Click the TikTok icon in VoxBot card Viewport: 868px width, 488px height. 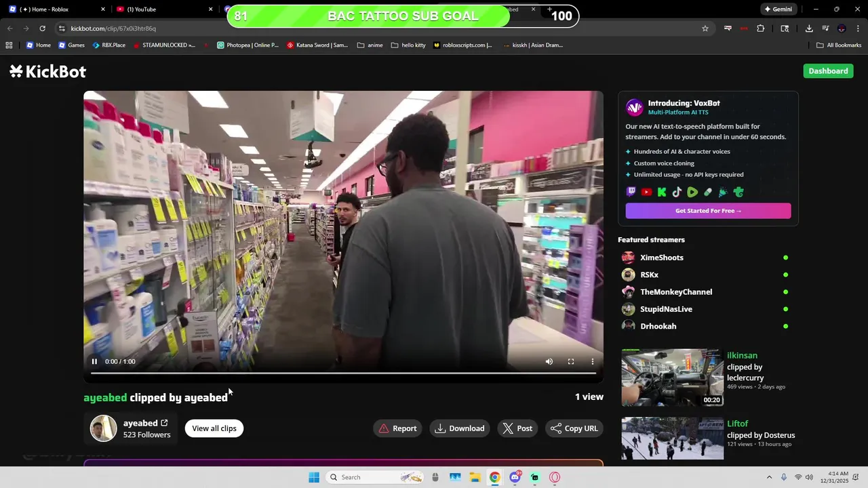click(677, 192)
